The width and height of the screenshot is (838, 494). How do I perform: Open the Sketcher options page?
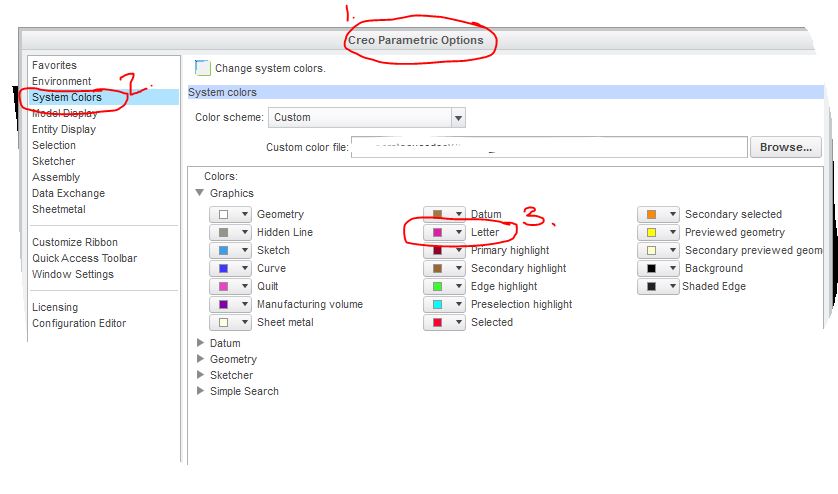pos(53,161)
